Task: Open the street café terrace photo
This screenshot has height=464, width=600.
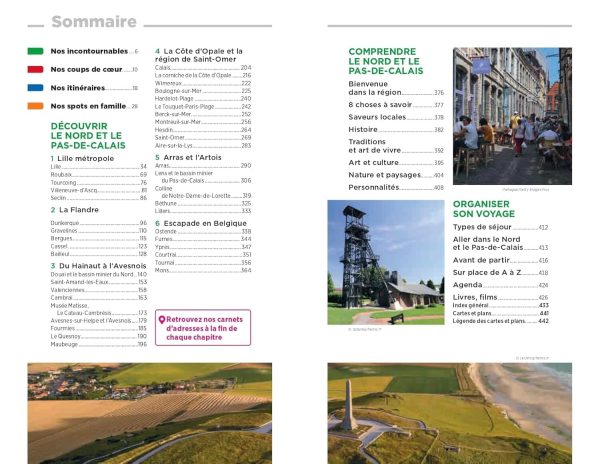Action: [x=512, y=116]
